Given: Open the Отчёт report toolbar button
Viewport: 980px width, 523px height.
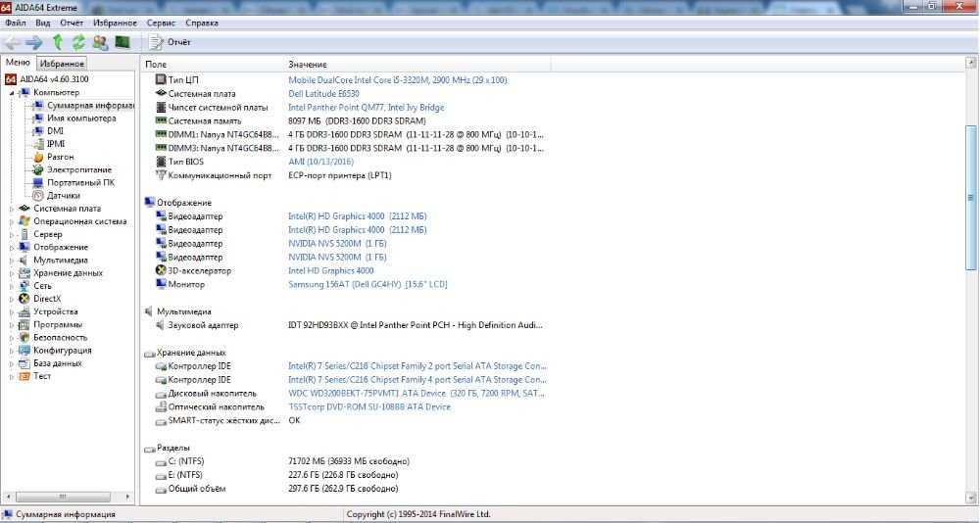Looking at the screenshot, I should click(170, 42).
